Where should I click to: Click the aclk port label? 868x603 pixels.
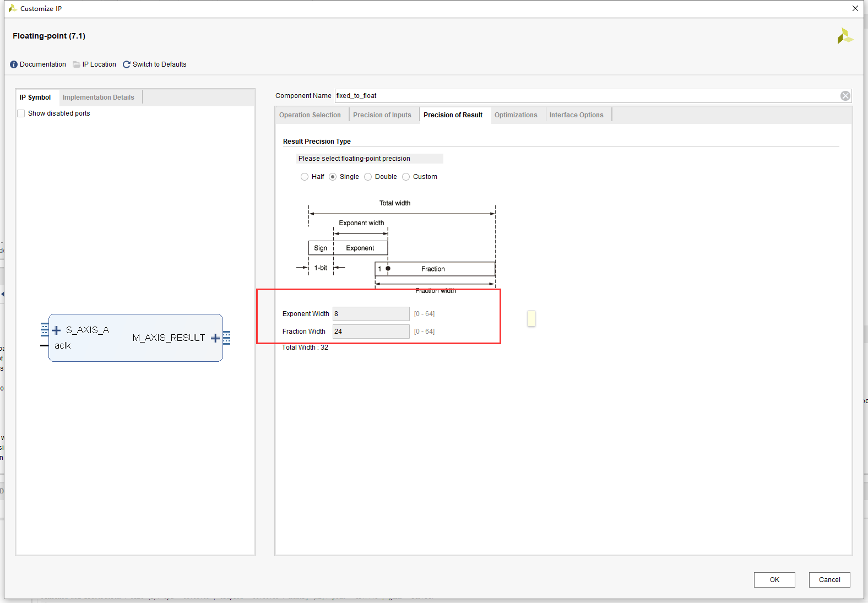coord(63,346)
